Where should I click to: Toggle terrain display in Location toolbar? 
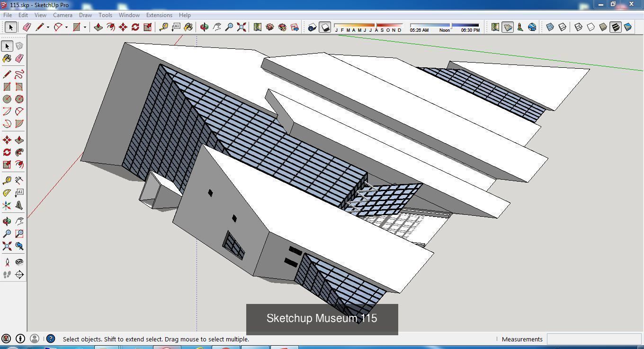tap(508, 27)
